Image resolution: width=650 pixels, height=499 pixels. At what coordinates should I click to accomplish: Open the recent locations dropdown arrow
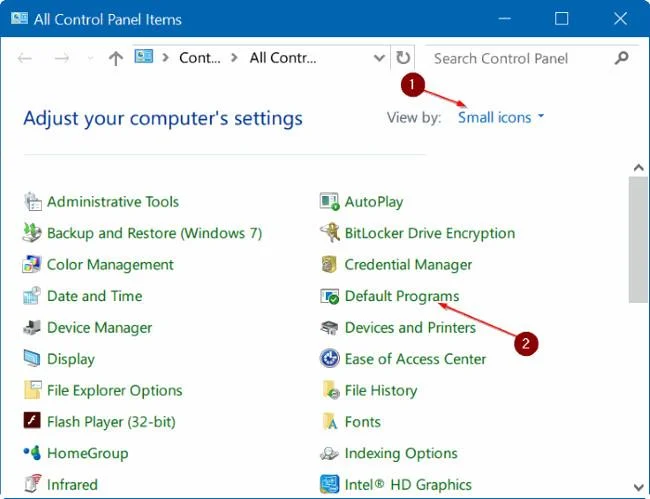click(90, 58)
